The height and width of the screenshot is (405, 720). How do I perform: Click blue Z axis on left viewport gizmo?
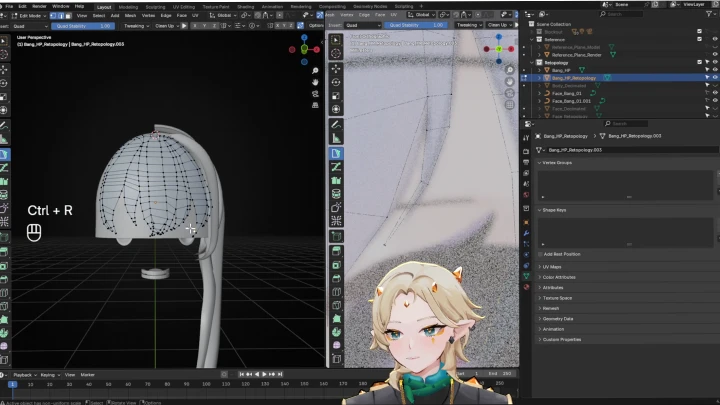pyautogui.click(x=304, y=37)
